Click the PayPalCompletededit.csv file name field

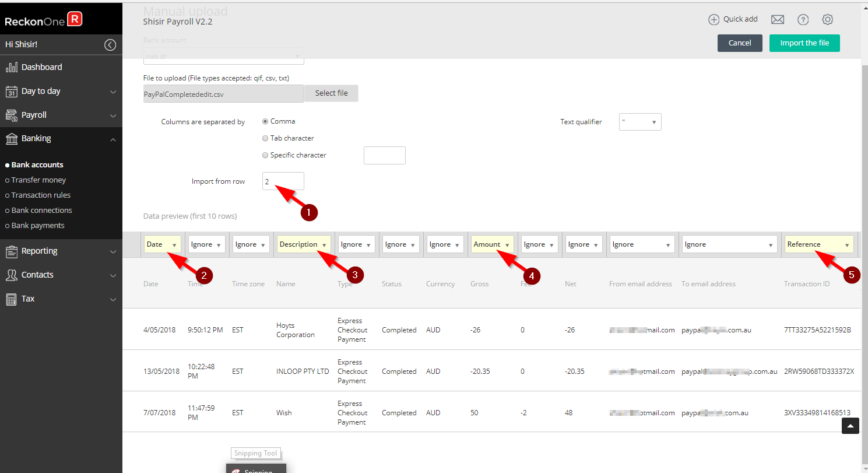[x=224, y=93]
